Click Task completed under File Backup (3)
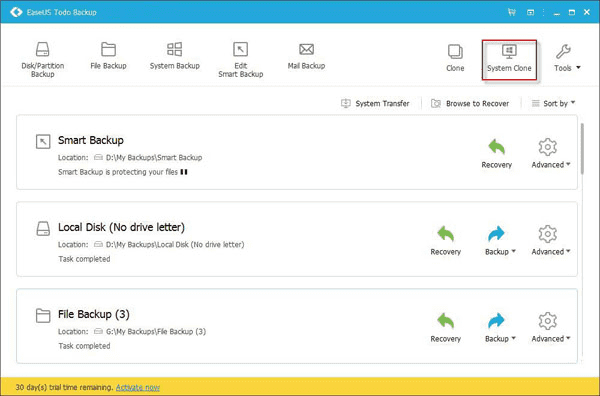Viewport: 600px width, 396px height. (x=84, y=346)
